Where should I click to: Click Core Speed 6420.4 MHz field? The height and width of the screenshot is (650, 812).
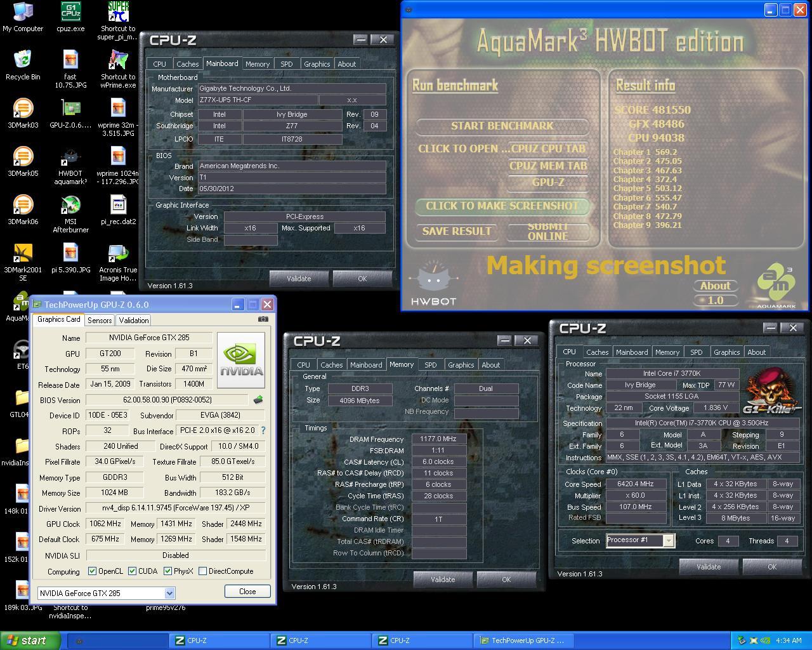[636, 484]
